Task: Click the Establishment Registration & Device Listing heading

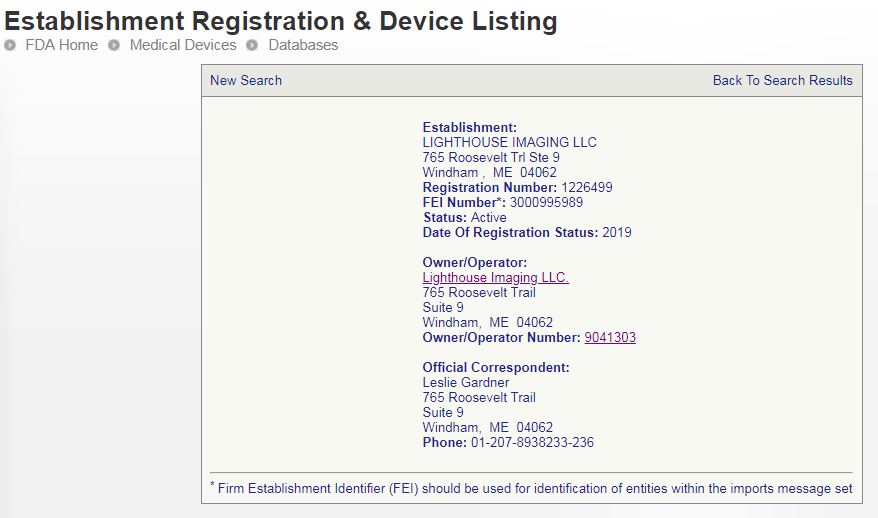Action: pyautogui.click(x=281, y=20)
